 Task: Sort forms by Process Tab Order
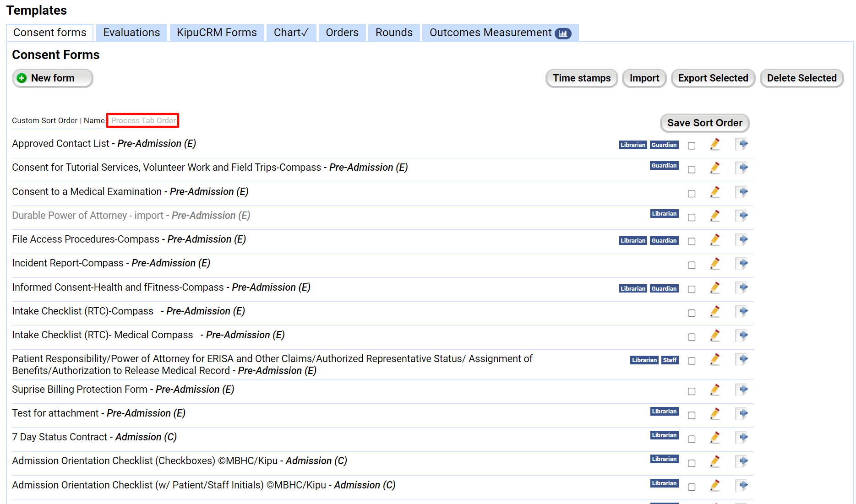click(x=142, y=120)
